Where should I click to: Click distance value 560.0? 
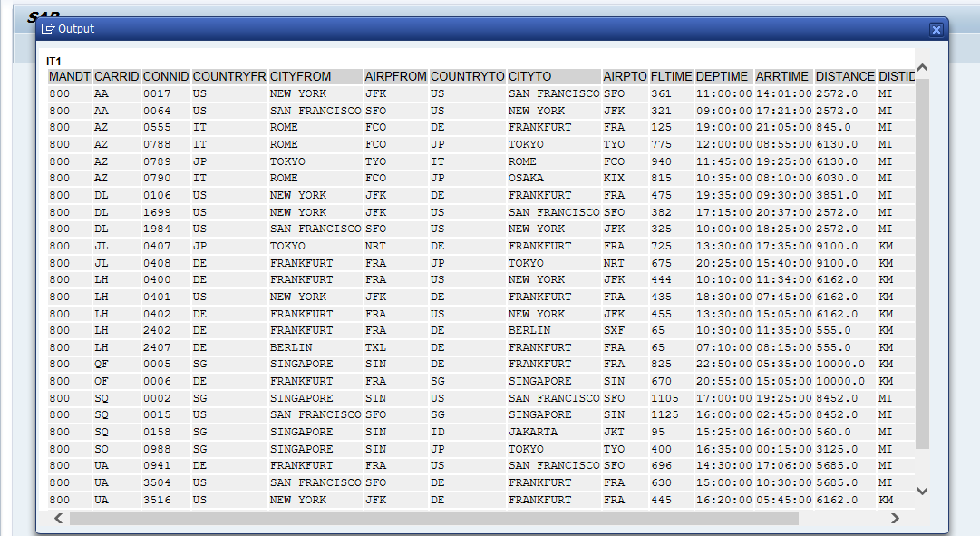(x=845, y=433)
